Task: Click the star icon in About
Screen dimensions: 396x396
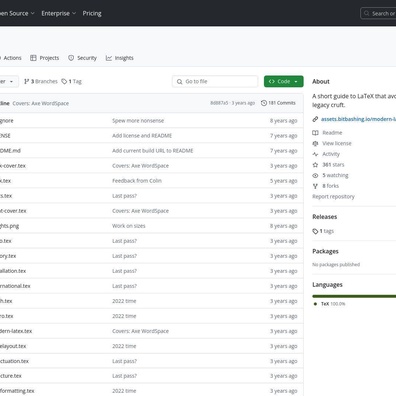Action: coord(315,165)
